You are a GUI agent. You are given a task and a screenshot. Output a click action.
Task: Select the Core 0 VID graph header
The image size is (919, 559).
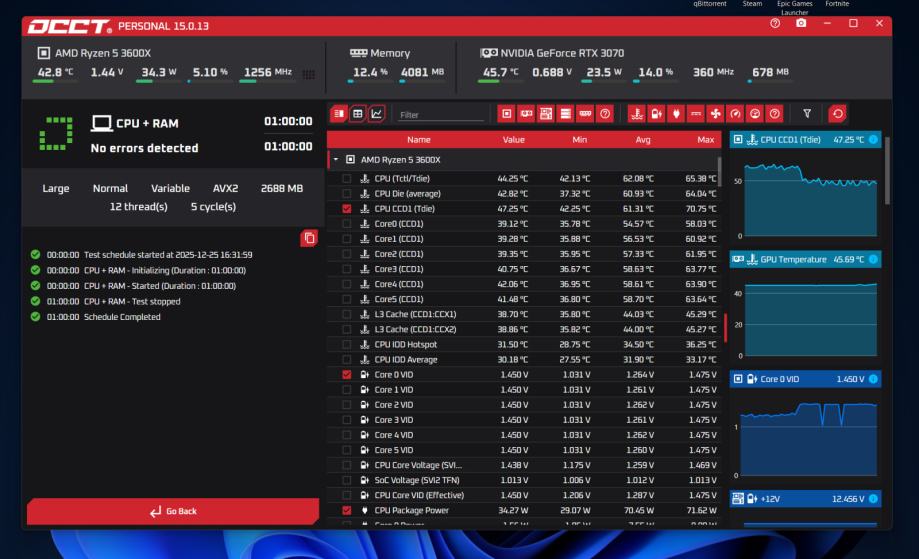tap(805, 379)
